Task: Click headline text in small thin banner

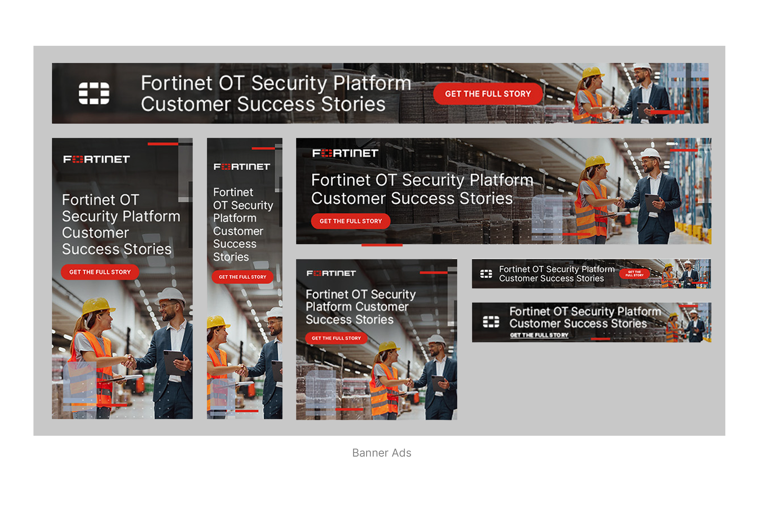Action: click(557, 273)
